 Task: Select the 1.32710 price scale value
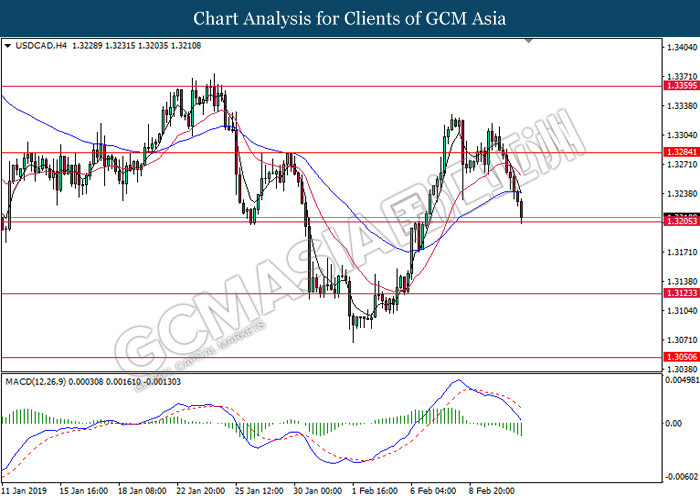click(x=682, y=165)
